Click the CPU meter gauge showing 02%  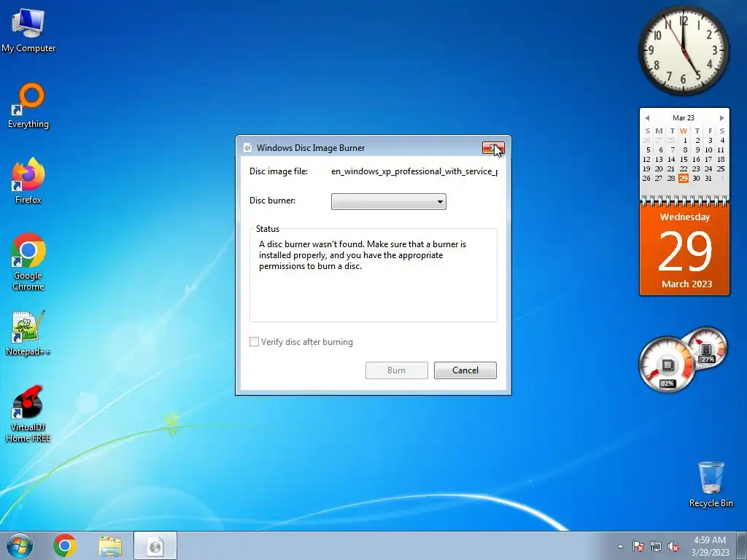pos(667,366)
